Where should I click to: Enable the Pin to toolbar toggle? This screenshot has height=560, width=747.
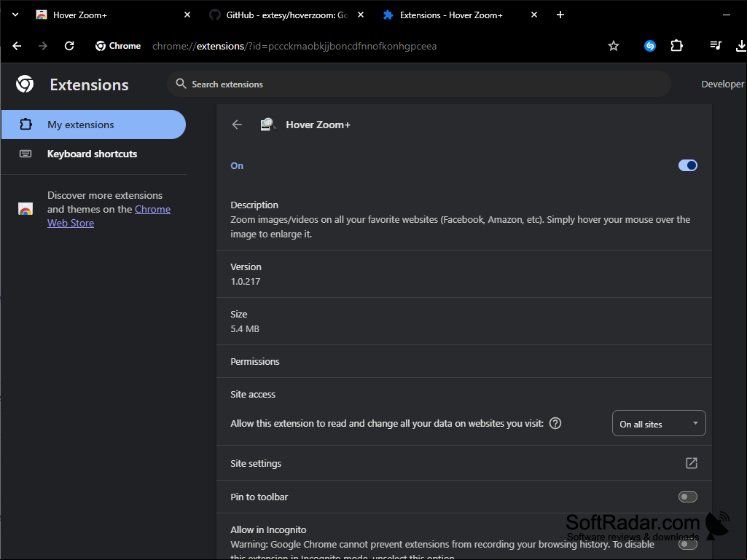[x=687, y=497]
